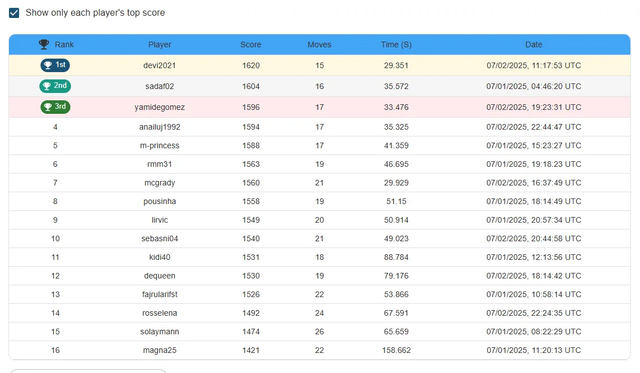Select player name lirvic
Screen dimensions: 640x373
pos(160,220)
